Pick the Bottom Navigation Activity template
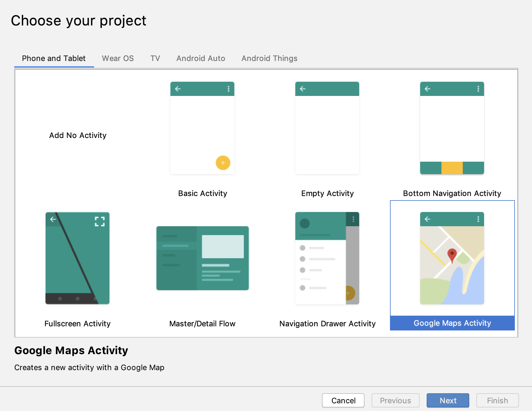 [x=452, y=128]
